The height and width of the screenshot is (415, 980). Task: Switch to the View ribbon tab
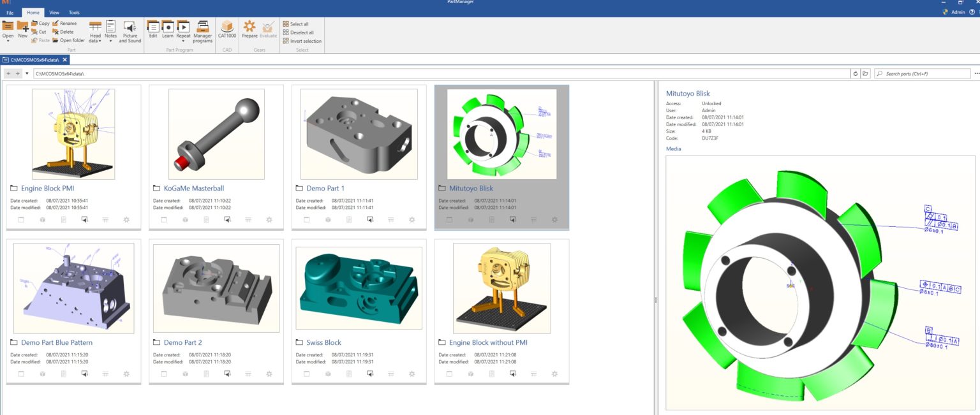tap(54, 12)
